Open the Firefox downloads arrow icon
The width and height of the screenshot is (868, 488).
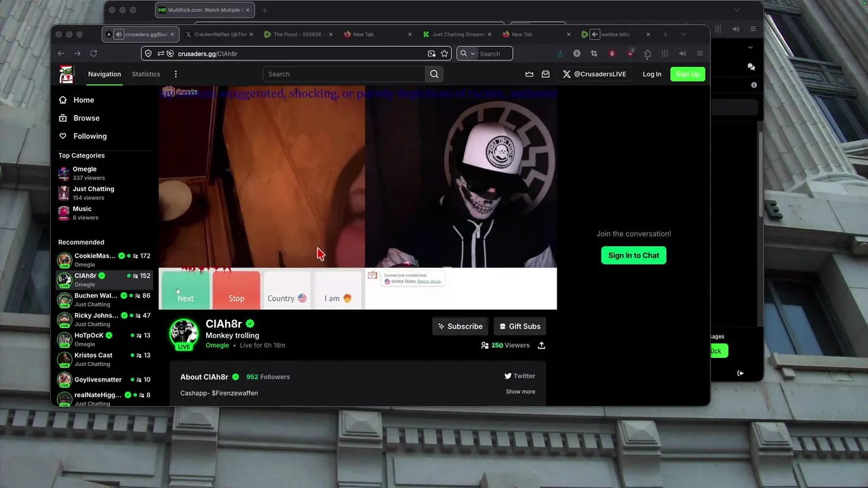coord(560,54)
